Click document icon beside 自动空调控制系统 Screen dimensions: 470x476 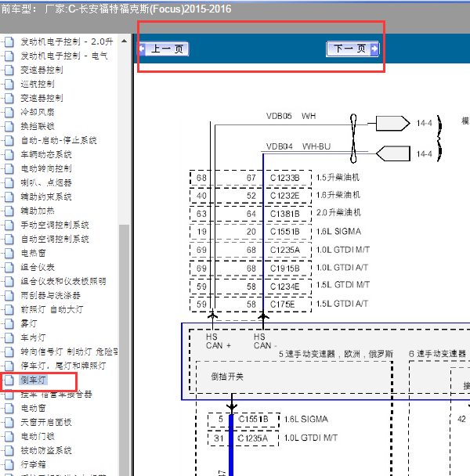point(9,239)
